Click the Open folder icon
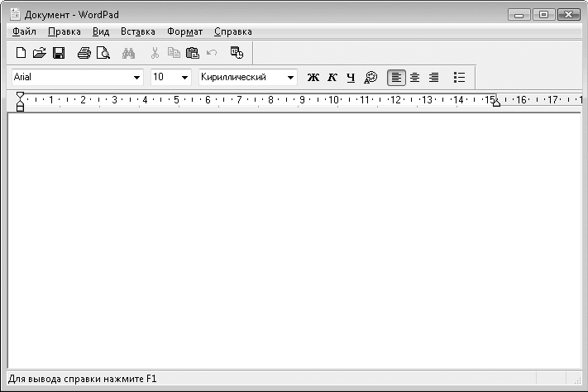Screen dimensions: 588x392 click(x=39, y=53)
